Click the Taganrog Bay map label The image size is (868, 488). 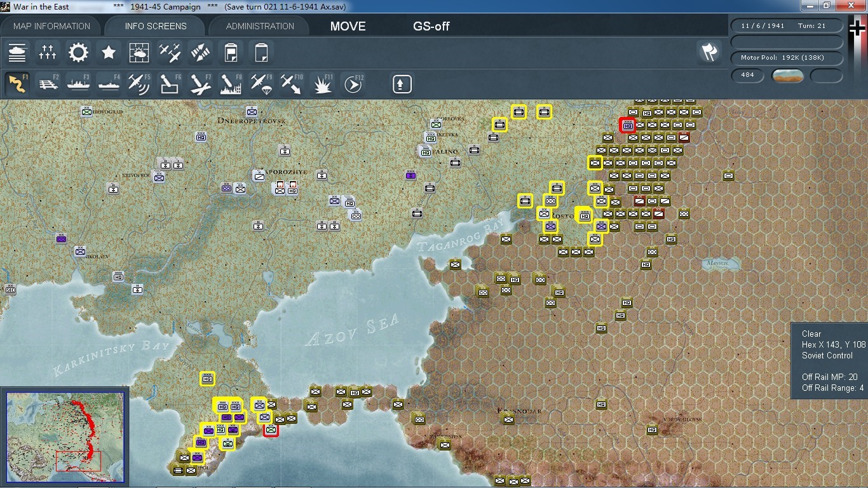pos(460,235)
